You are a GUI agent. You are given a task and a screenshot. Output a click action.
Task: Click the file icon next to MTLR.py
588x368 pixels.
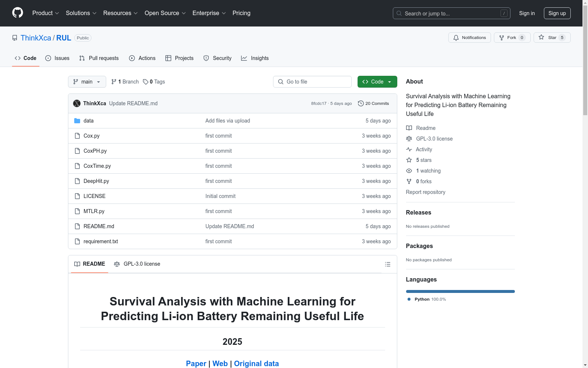77,211
